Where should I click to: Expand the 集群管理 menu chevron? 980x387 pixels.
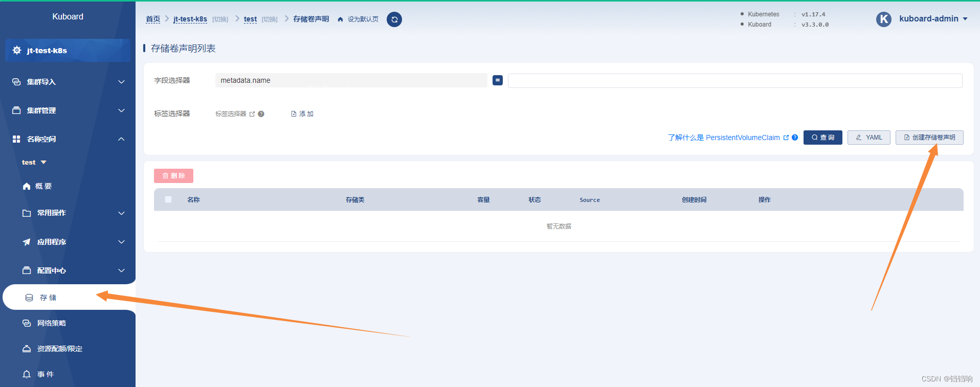point(121,110)
